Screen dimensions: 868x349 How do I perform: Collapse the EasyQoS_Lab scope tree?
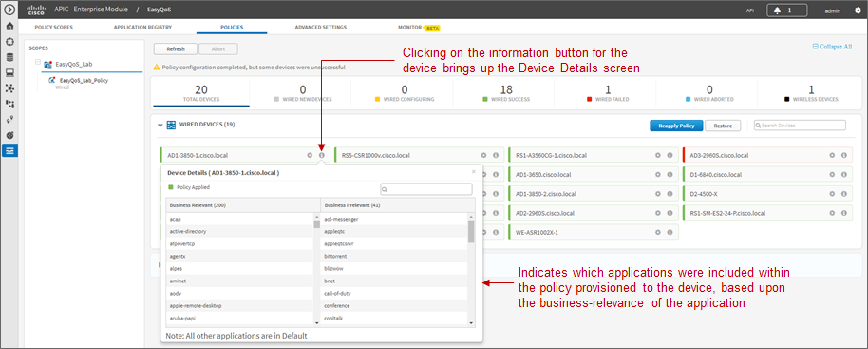[38, 62]
